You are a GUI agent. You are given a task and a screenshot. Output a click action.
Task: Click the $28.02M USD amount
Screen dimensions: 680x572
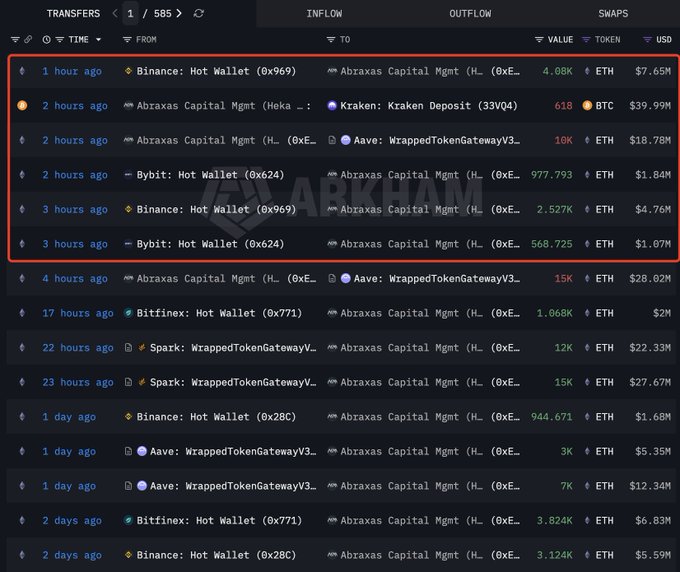650,278
